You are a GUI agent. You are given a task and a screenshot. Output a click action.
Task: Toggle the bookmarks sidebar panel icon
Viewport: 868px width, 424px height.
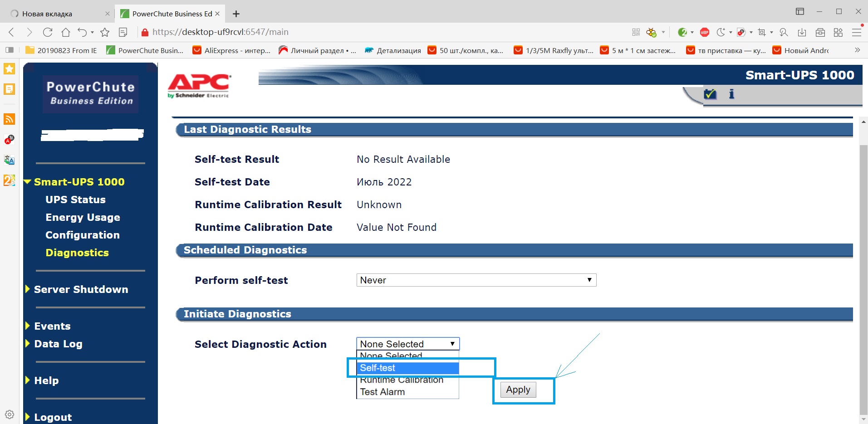(10, 50)
